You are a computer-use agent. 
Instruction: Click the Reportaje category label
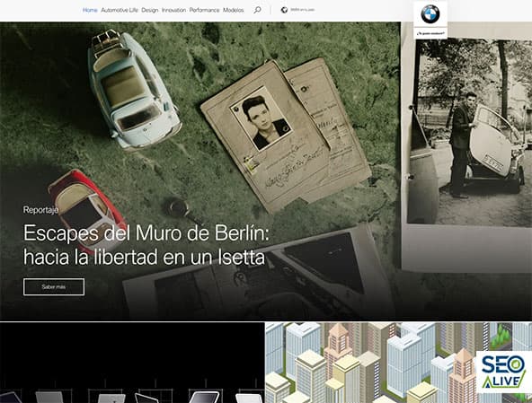[40, 210]
